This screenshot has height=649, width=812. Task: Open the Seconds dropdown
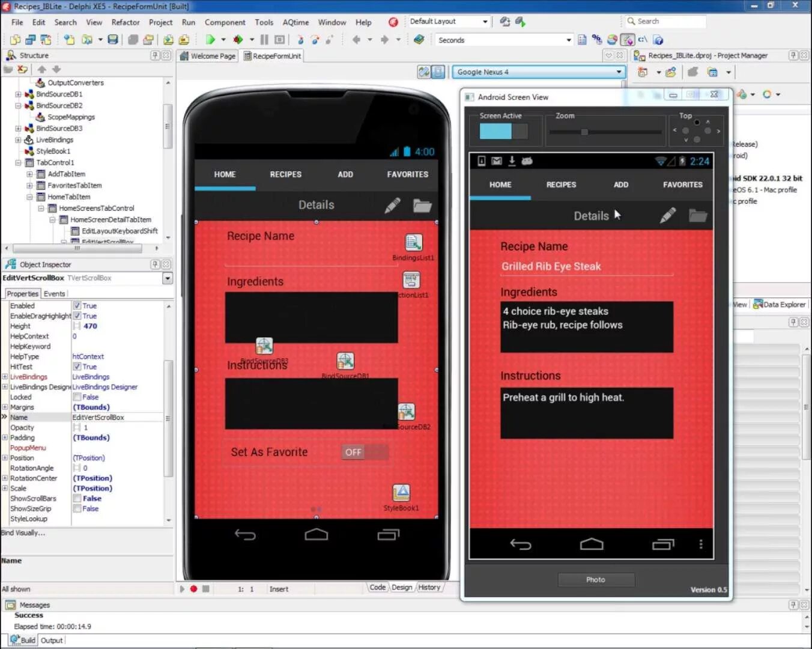pyautogui.click(x=568, y=40)
